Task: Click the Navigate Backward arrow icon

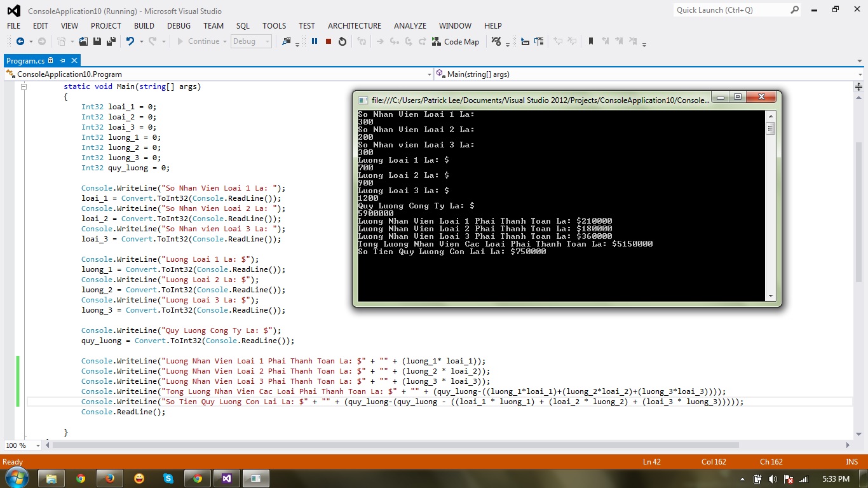Action: point(20,41)
